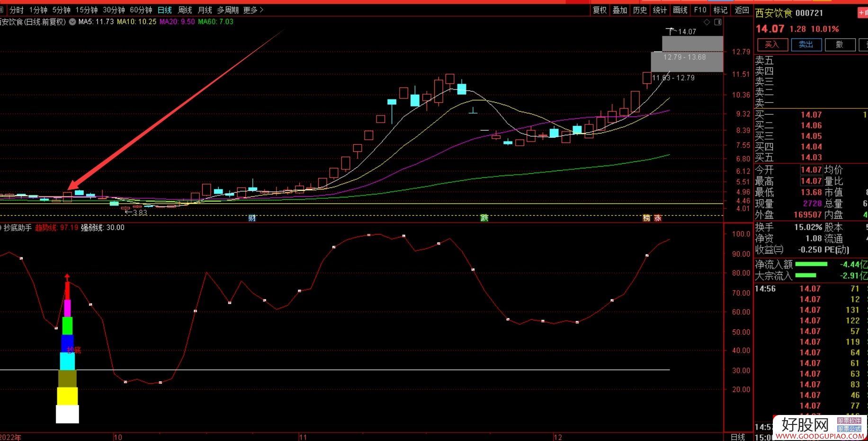Click the 14:56 tick trade row

tap(811, 289)
